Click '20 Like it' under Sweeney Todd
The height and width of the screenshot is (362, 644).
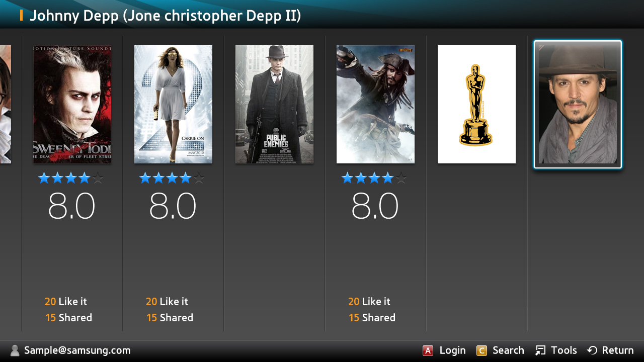coord(66,302)
